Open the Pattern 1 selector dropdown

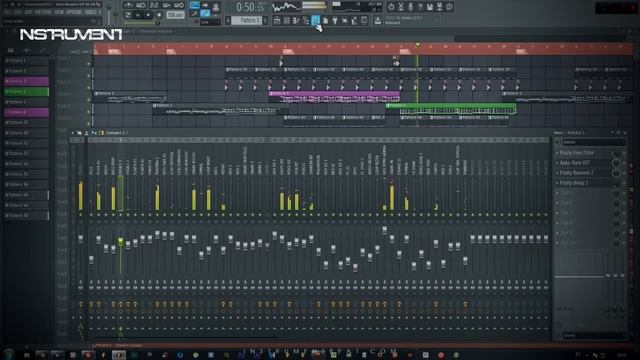[247, 20]
